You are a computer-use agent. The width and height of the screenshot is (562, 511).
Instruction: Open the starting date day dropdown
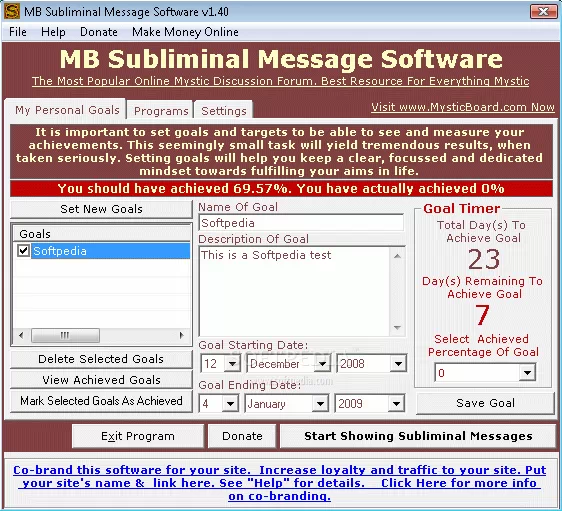tap(232, 364)
